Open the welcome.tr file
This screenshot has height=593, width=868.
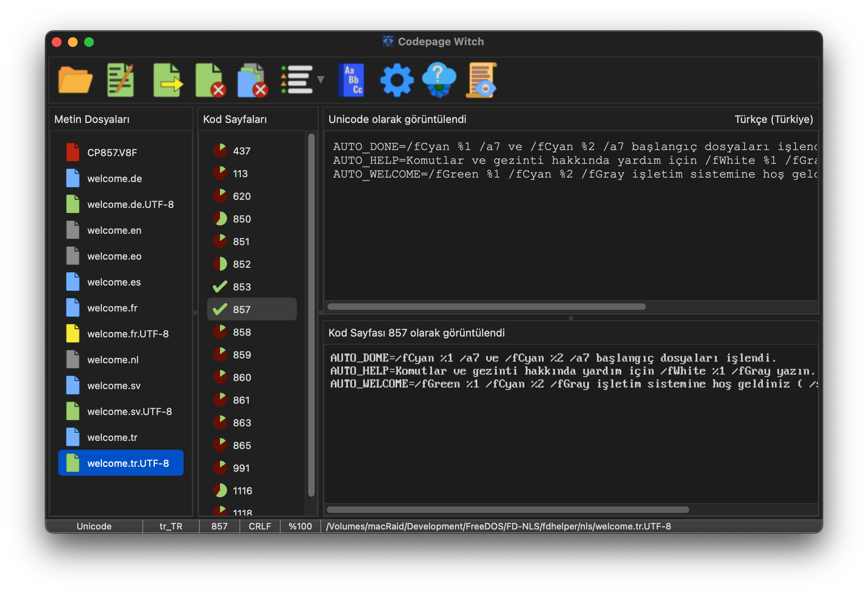tap(112, 437)
